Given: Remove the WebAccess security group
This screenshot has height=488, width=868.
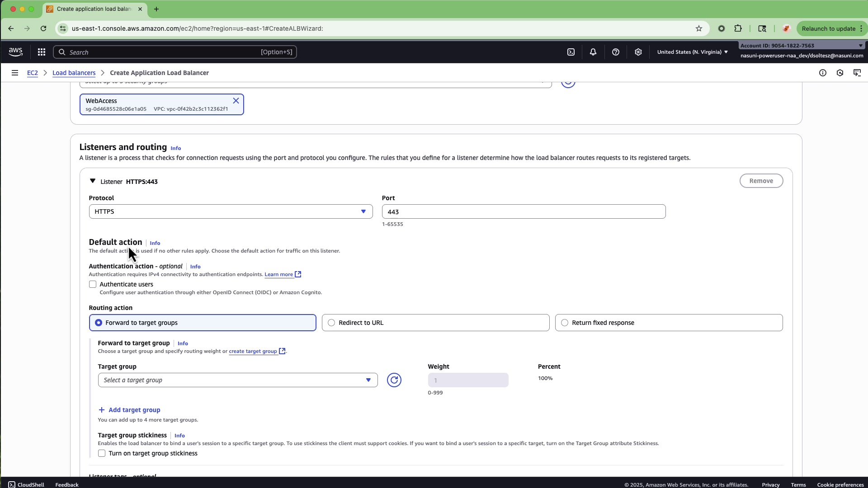Looking at the screenshot, I should (236, 100).
